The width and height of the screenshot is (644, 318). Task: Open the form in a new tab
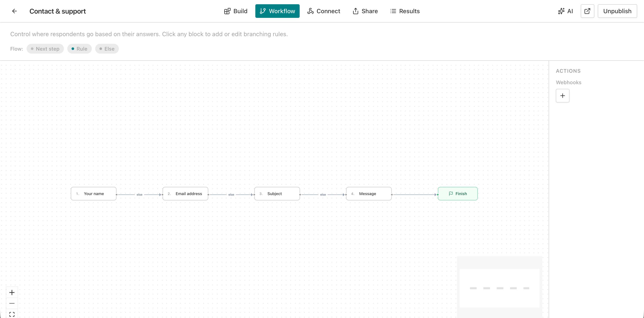click(587, 11)
